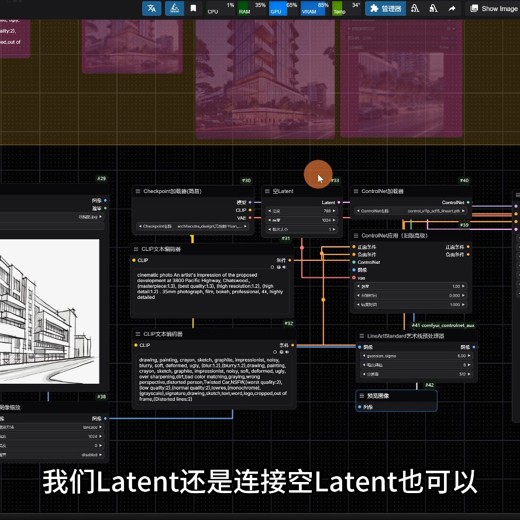This screenshot has height=520, width=520.
Task: Click the image output socket on LineArtStandard
Action: coord(474,347)
